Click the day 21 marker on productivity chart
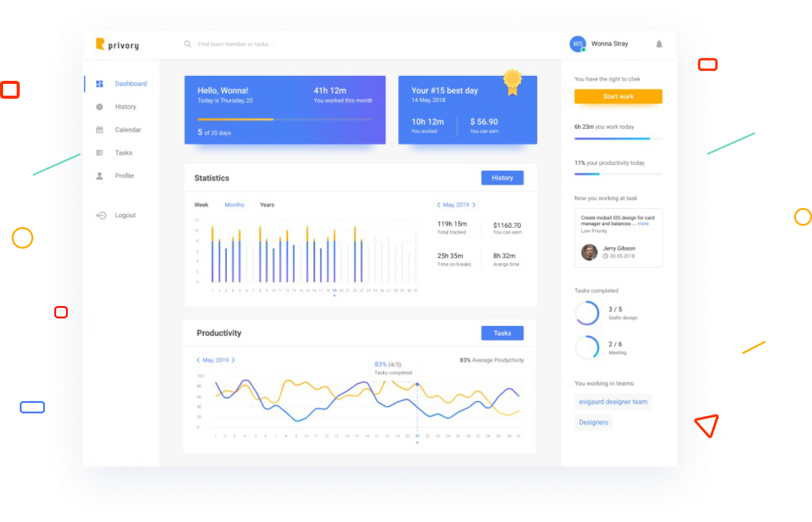This screenshot has height=522, width=812. 417,384
